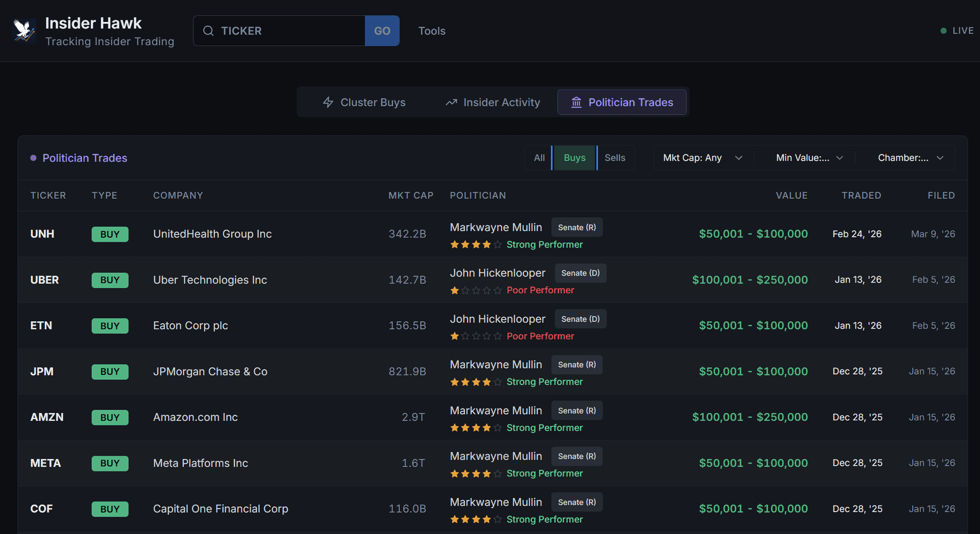Screen dimensions: 980x534
Task: Click John Hickenlooper in the ETN row
Action: [x=498, y=319]
